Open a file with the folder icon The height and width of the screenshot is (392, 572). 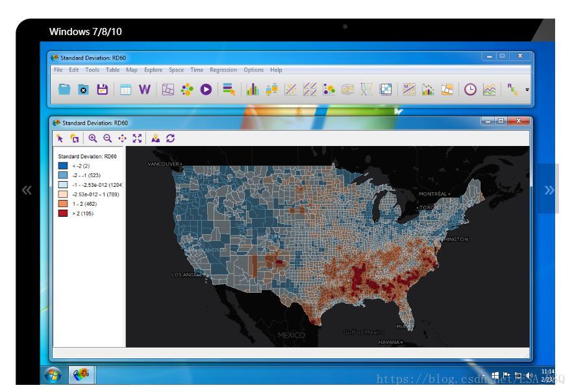(64, 89)
